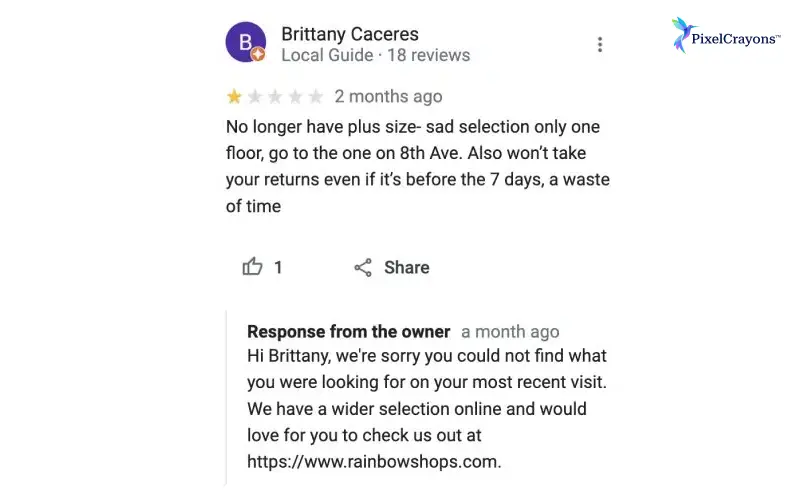The height and width of the screenshot is (492, 800).
Task: Click the PixelCrayons brand name text
Action: [736, 39]
